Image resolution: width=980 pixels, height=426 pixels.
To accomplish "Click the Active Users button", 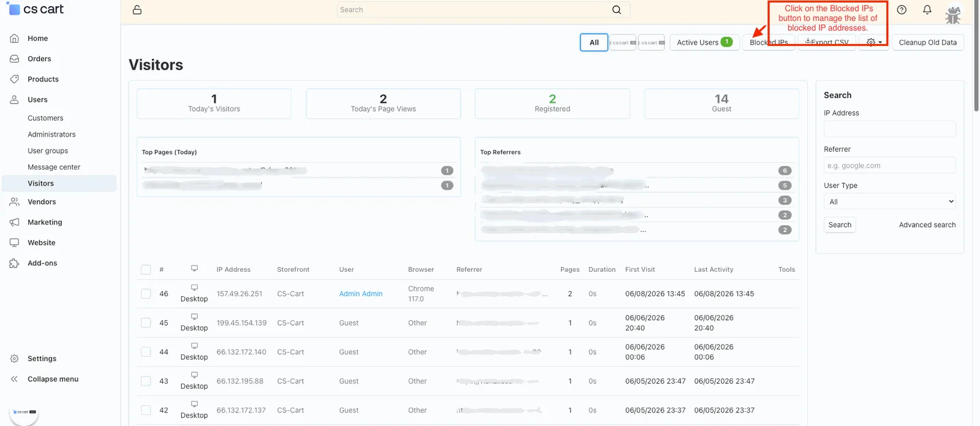I will [x=704, y=42].
